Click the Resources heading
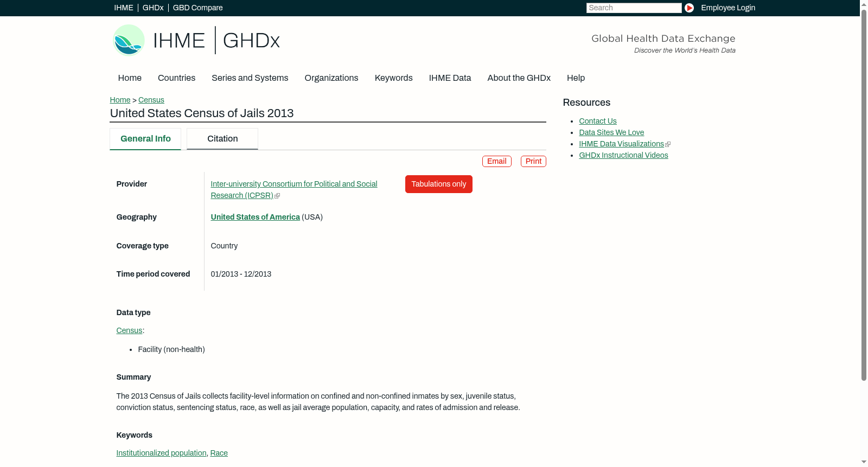This screenshot has height=467, width=868. pos(586,103)
